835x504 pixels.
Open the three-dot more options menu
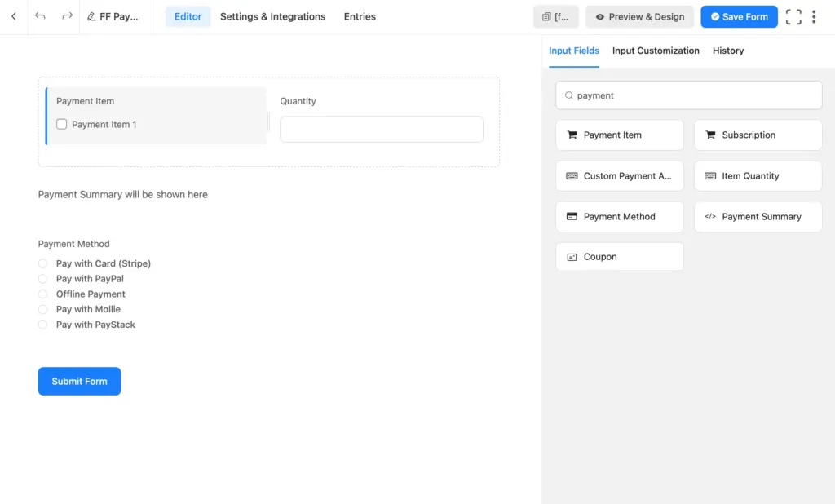pos(814,16)
